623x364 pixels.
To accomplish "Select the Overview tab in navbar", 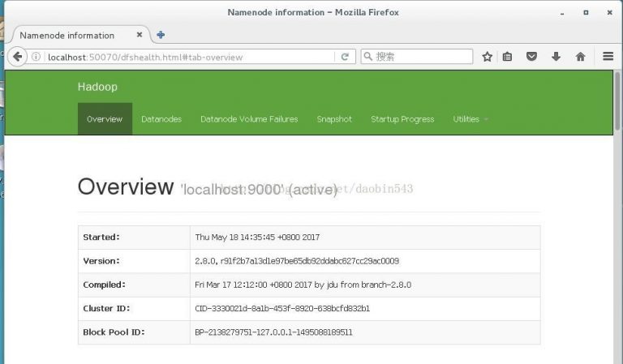I will 105,119.
